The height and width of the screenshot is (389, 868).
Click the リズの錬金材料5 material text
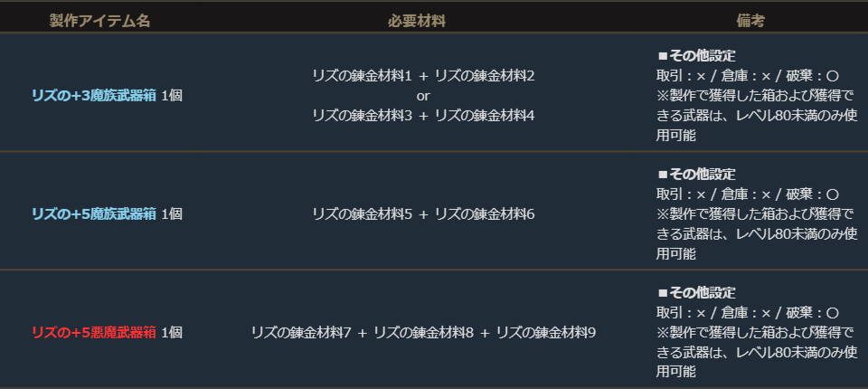pyautogui.click(x=362, y=214)
